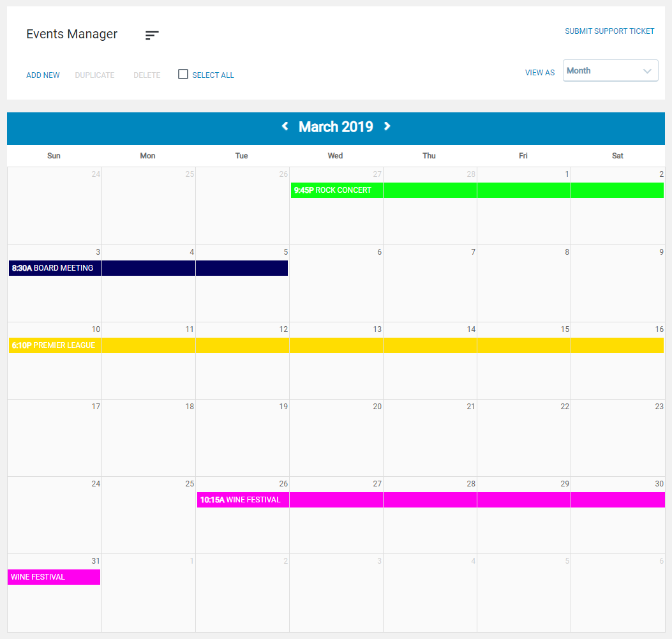Go to next month arrow
Screen dimensions: 672x639
(387, 126)
